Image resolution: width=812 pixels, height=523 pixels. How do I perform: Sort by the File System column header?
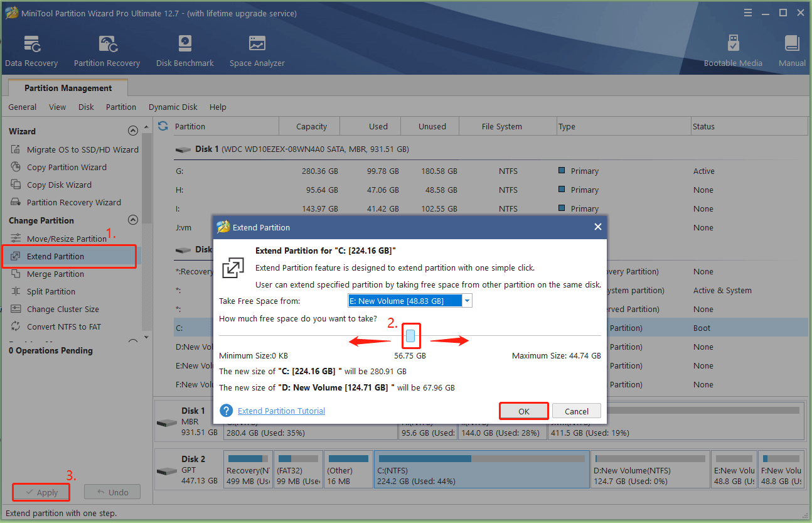501,126
